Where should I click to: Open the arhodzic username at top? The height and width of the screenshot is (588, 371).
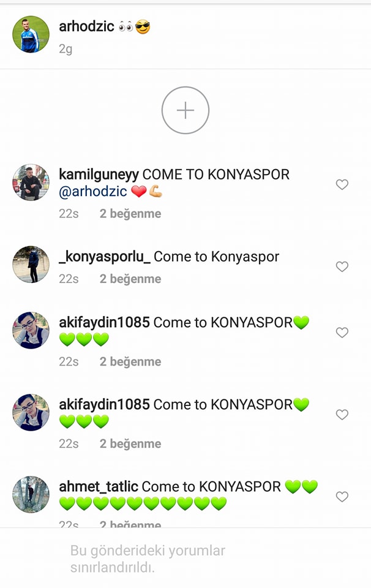[86, 26]
